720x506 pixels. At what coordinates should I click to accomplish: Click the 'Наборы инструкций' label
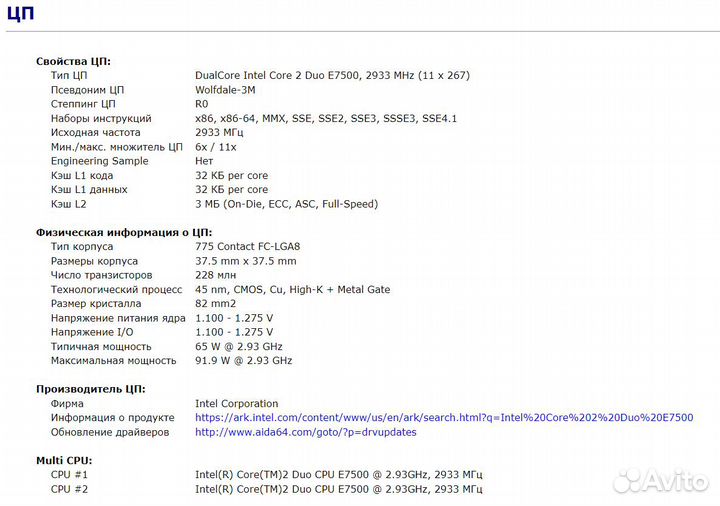coord(101,118)
